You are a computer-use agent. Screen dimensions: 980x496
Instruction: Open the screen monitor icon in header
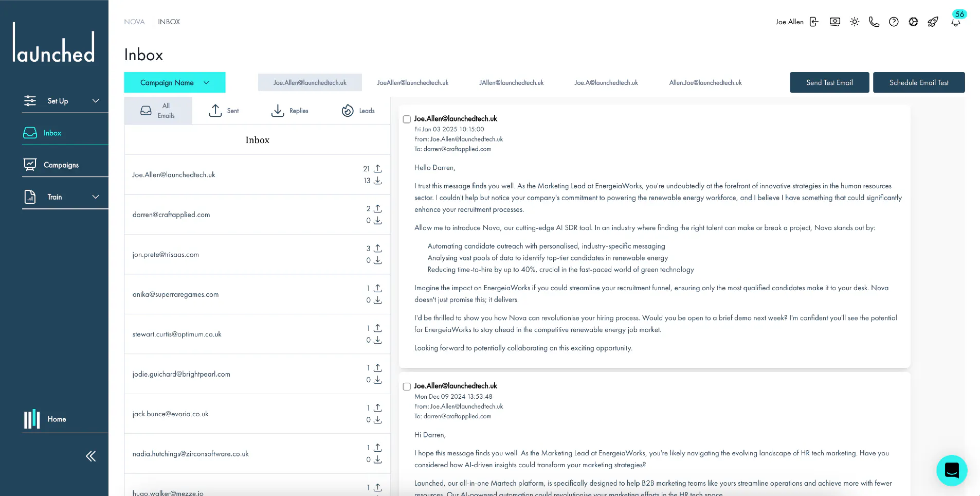(x=835, y=22)
